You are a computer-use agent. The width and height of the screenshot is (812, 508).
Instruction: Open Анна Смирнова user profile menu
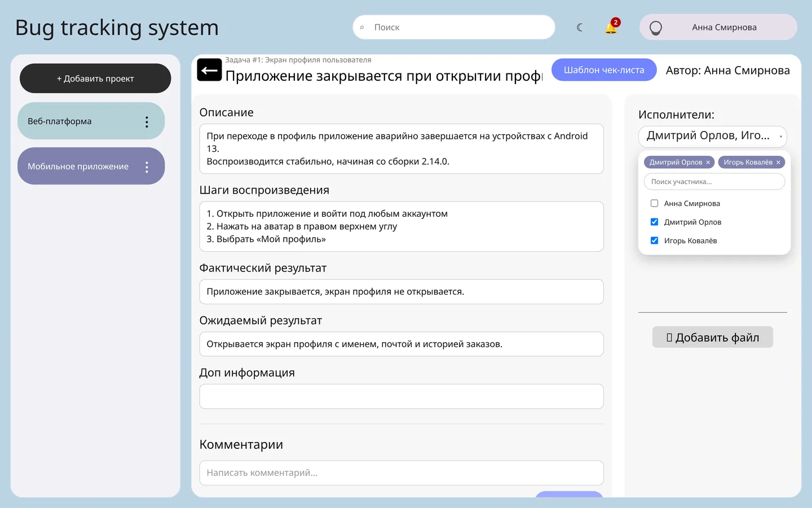tap(718, 27)
